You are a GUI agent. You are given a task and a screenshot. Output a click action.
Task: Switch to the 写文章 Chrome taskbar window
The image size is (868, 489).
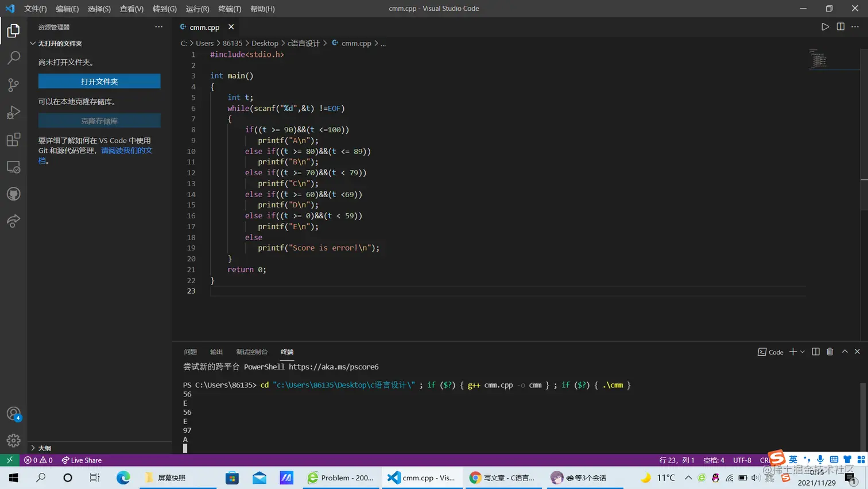503,478
